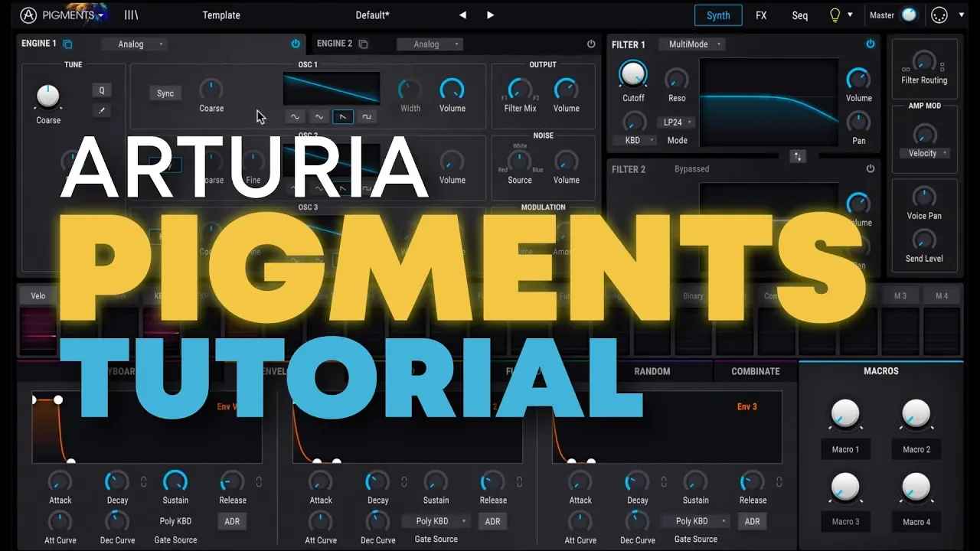Image resolution: width=980 pixels, height=551 pixels.
Task: Adjust the Output Filter Mix knob
Action: coord(520,89)
